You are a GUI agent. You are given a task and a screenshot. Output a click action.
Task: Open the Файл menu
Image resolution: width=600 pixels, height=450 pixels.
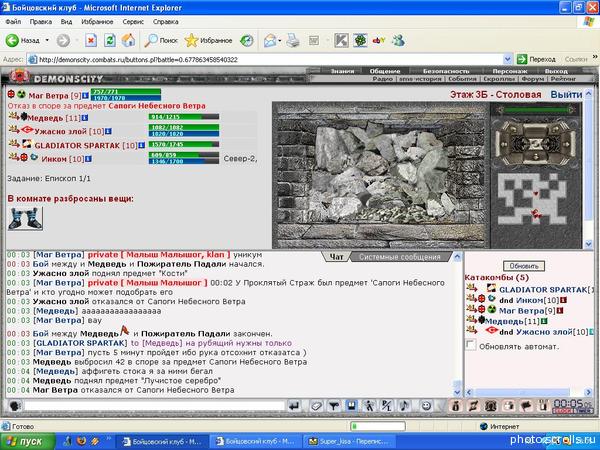[x=13, y=22]
